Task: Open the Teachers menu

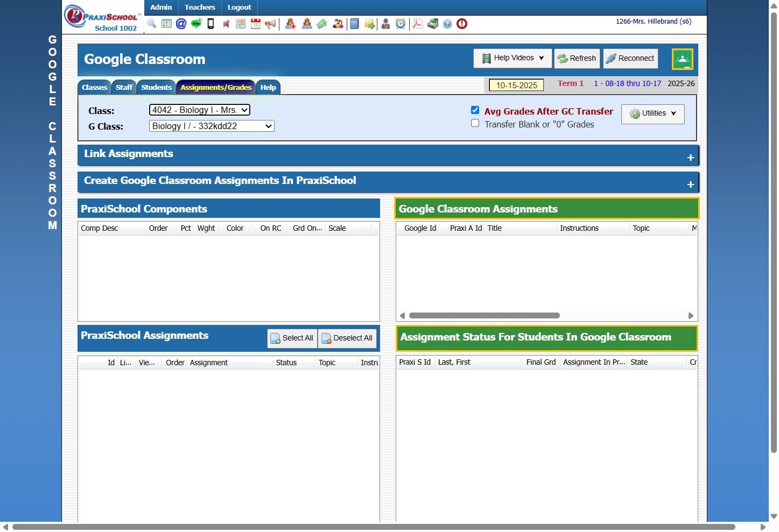Action: click(x=200, y=8)
